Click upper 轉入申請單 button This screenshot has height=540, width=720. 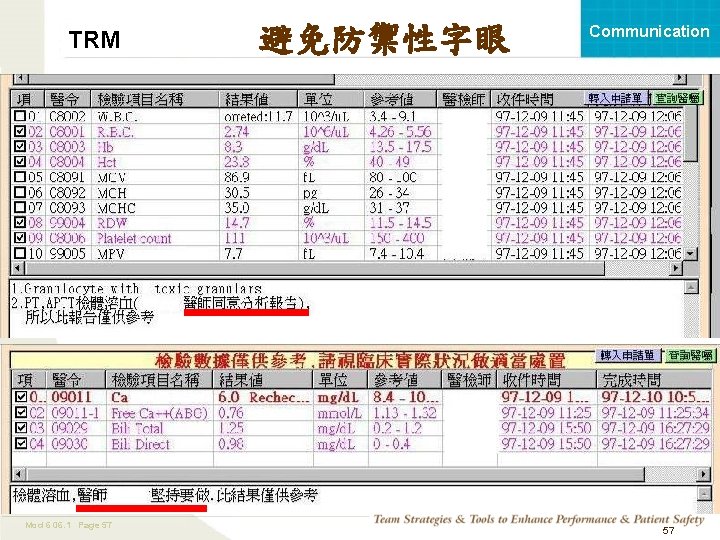point(616,98)
